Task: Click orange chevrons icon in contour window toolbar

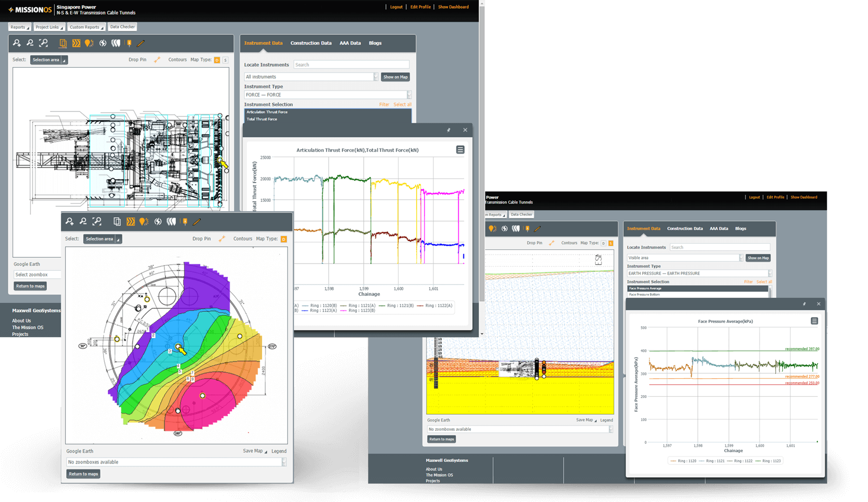Action: pyautogui.click(x=131, y=221)
